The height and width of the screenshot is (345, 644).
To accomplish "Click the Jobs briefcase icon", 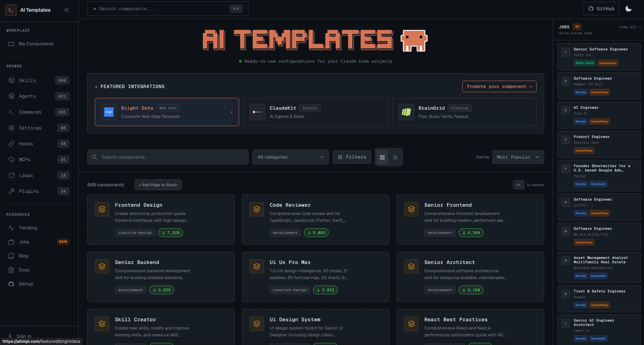I will tap(11, 242).
